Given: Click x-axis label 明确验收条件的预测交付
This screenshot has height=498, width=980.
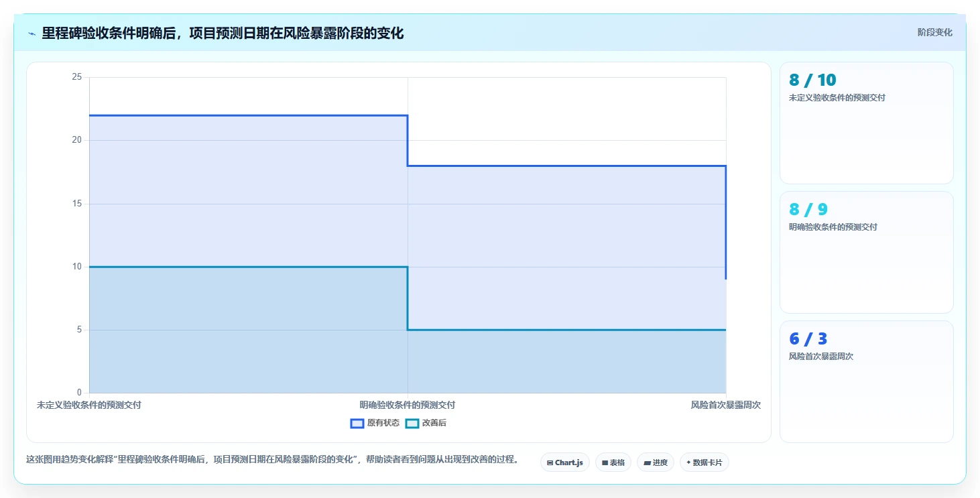Looking at the screenshot, I should 408,405.
